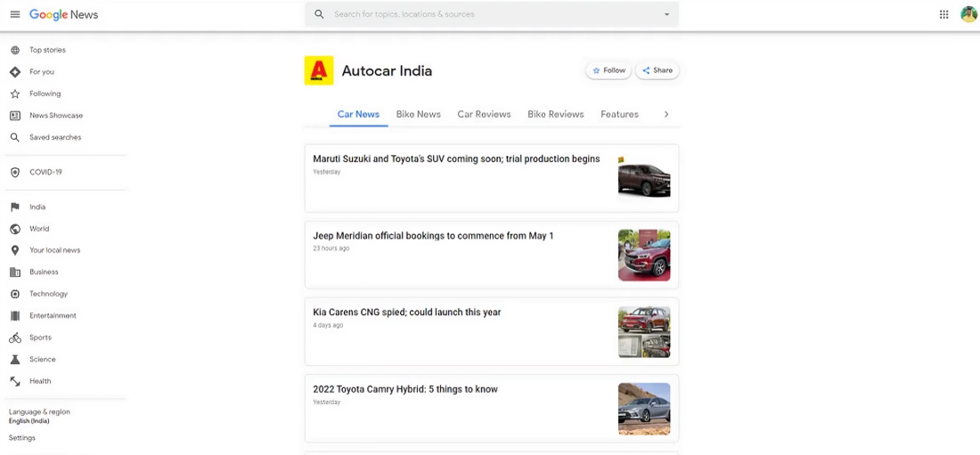Switch to the Bike News tab
This screenshot has width=980, height=455.
(418, 114)
